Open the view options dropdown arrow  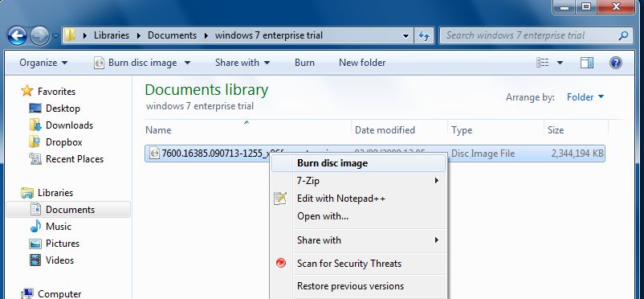pyautogui.click(x=560, y=63)
